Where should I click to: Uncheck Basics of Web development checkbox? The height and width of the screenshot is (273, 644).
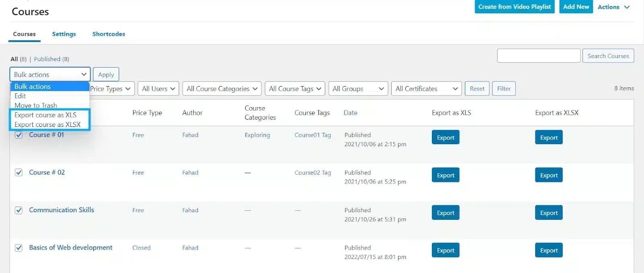click(x=19, y=248)
